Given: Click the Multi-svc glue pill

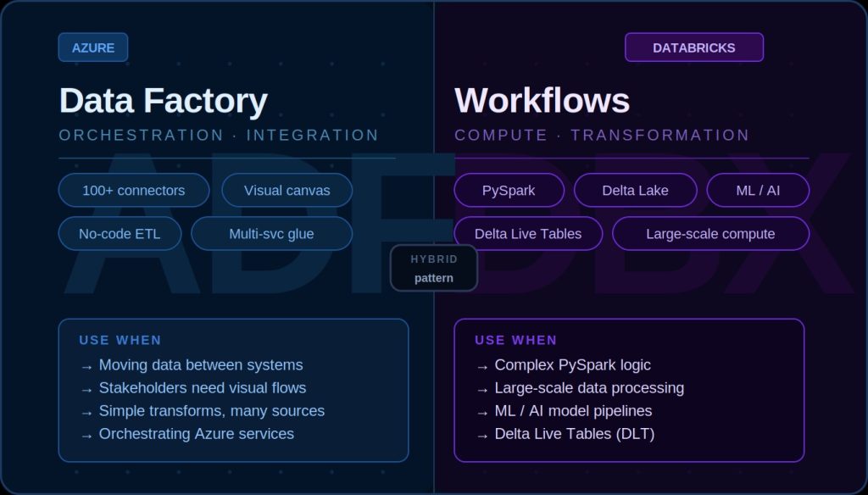Looking at the screenshot, I should pyautogui.click(x=272, y=234).
